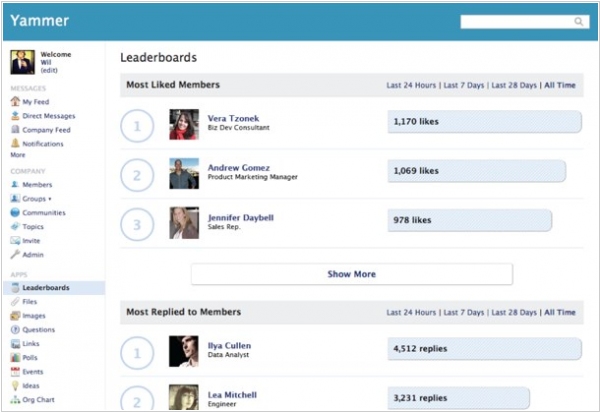This screenshot has height=412, width=600.
Task: Open the Communities page
Action: (x=44, y=213)
